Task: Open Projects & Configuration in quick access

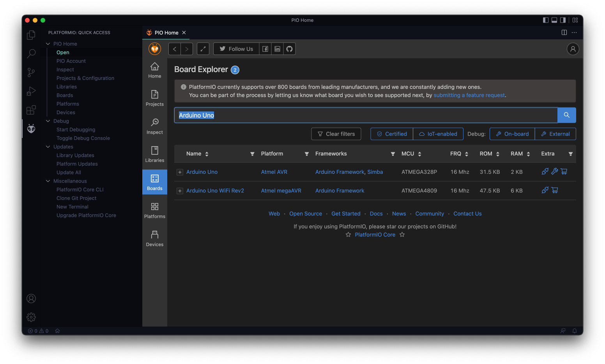Action: coord(85,78)
